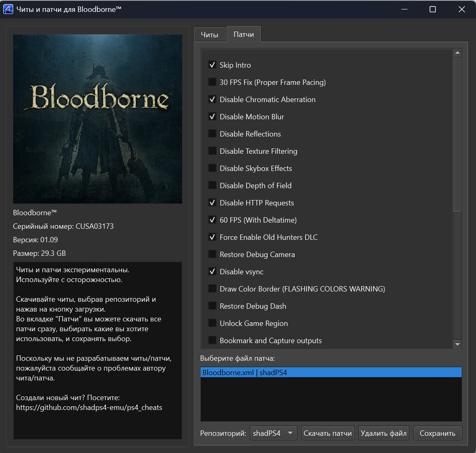Toggle the Skip Intro checkbox

[212, 65]
